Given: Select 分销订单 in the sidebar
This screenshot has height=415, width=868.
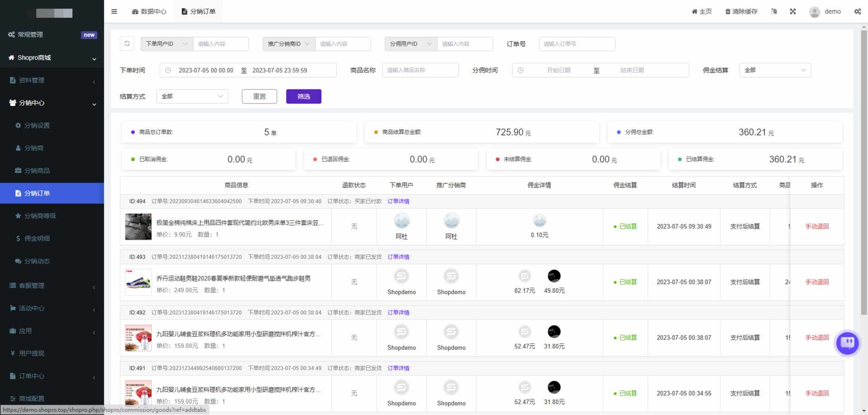Looking at the screenshot, I should point(52,193).
